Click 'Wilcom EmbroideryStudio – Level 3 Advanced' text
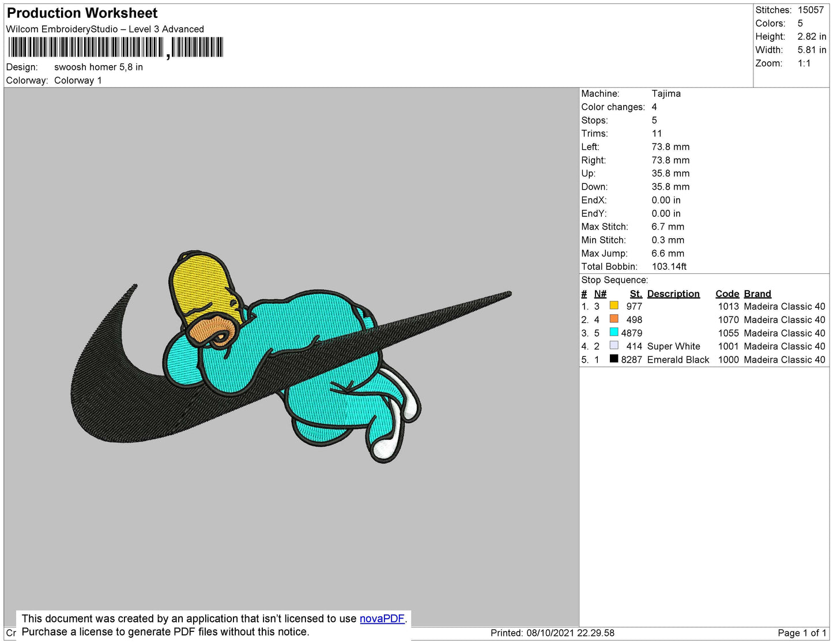 point(105,29)
